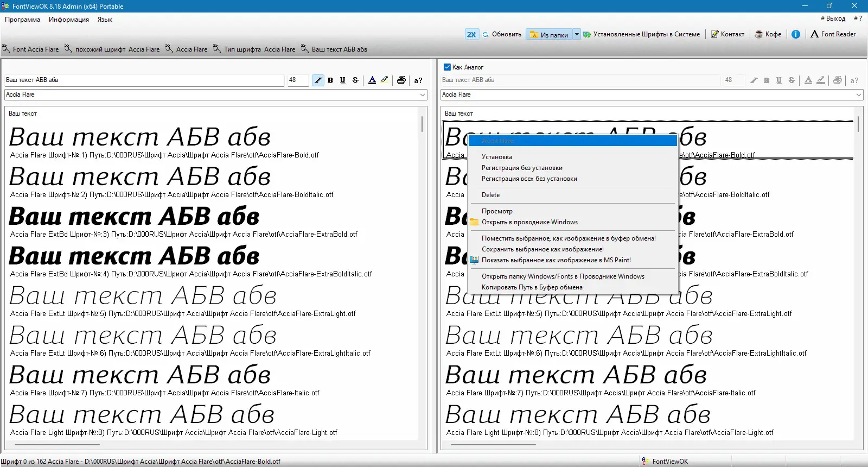The image size is (868, 467).
Task: Click the left pane vertical scrollbar thumb
Action: [422, 124]
